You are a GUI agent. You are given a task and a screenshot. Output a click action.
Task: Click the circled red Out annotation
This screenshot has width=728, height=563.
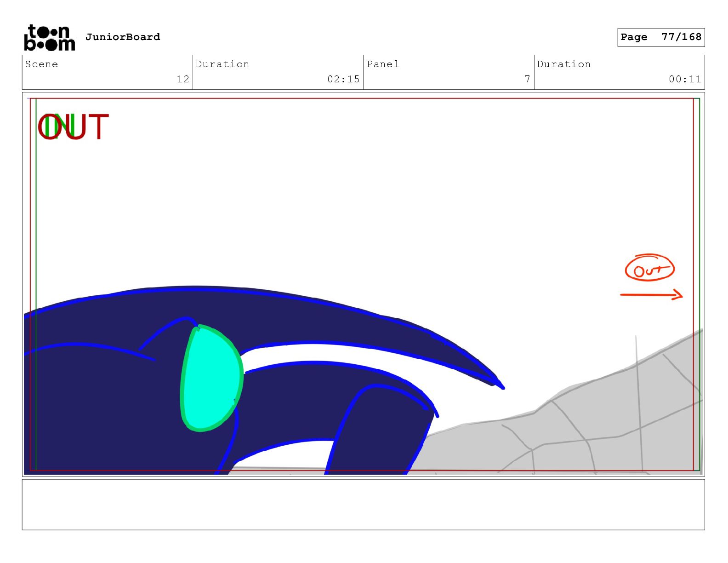649,268
